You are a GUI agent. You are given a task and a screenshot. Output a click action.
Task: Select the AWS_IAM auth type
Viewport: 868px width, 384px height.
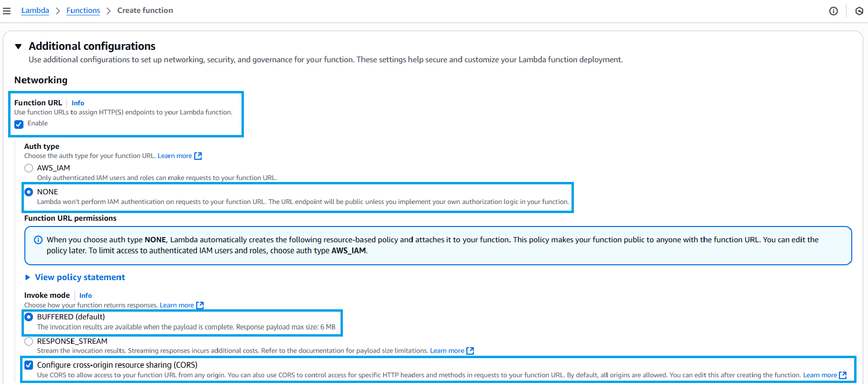29,168
